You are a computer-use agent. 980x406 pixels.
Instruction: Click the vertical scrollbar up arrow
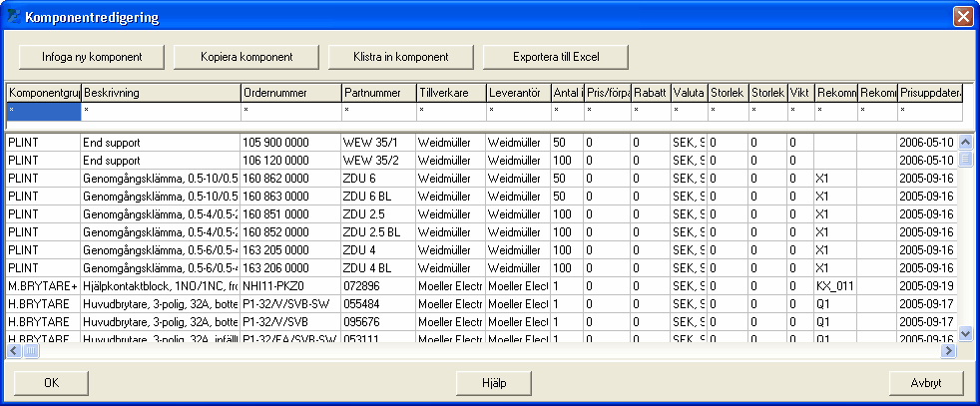[965, 142]
